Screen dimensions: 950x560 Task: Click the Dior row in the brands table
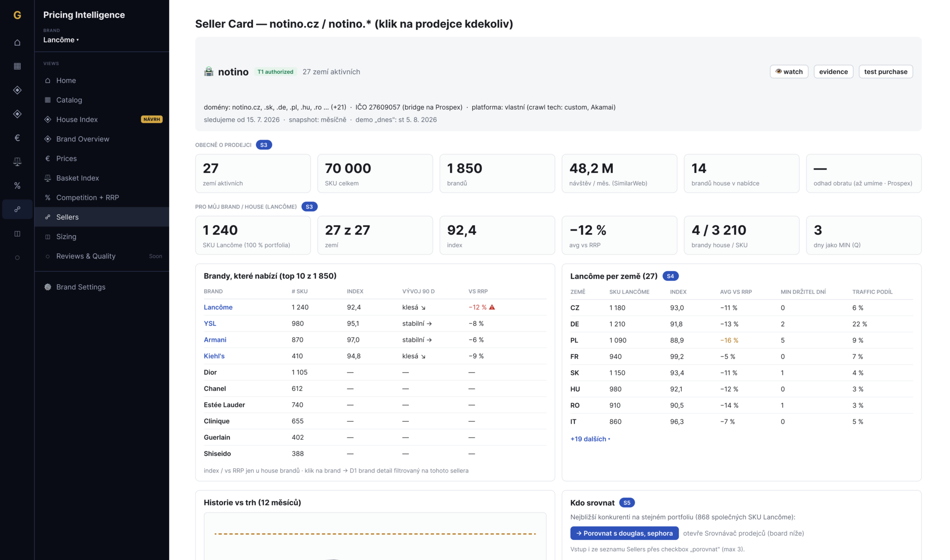click(375, 372)
